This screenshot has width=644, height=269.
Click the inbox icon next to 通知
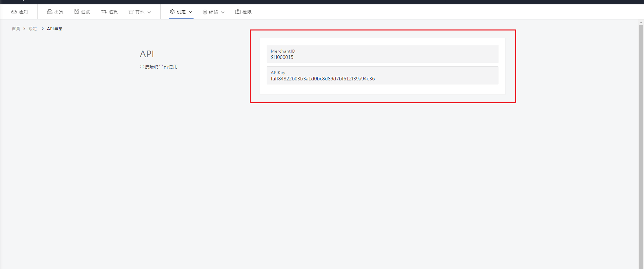[14, 12]
